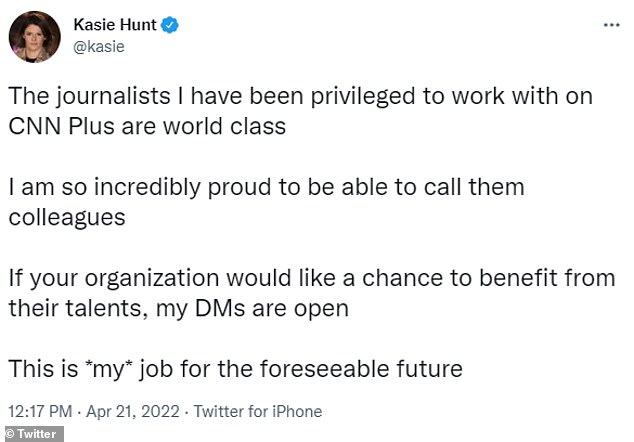The image size is (634, 442).
Task: Click the © Twitter watermark label
Action: [33, 434]
